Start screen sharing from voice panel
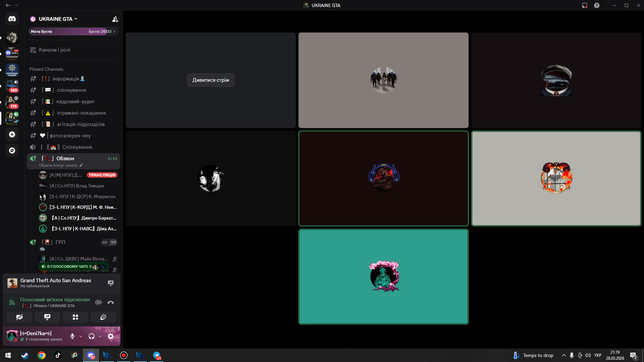 [47, 317]
